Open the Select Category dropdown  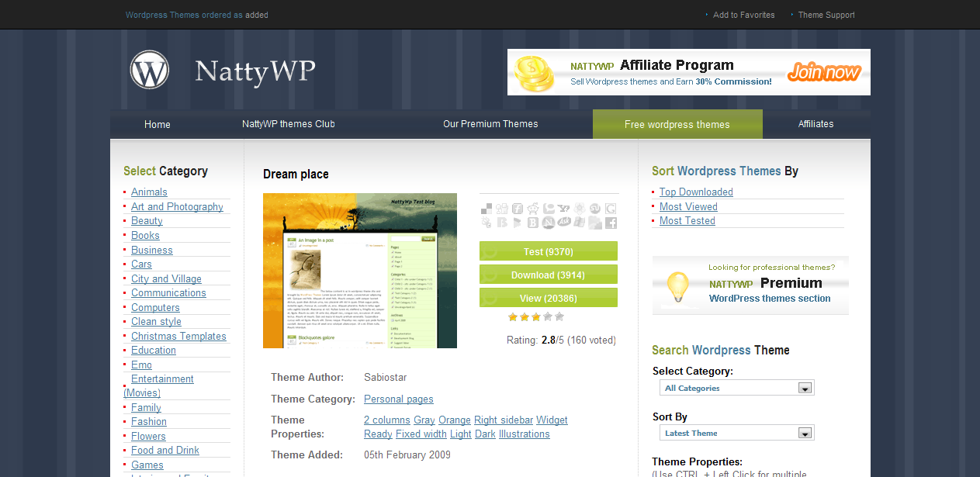(737, 388)
